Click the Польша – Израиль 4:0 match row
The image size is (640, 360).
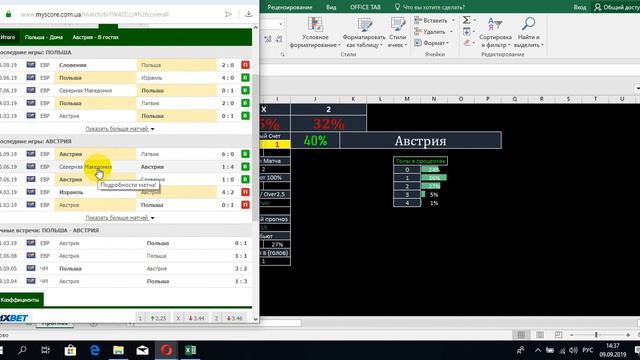(125, 78)
